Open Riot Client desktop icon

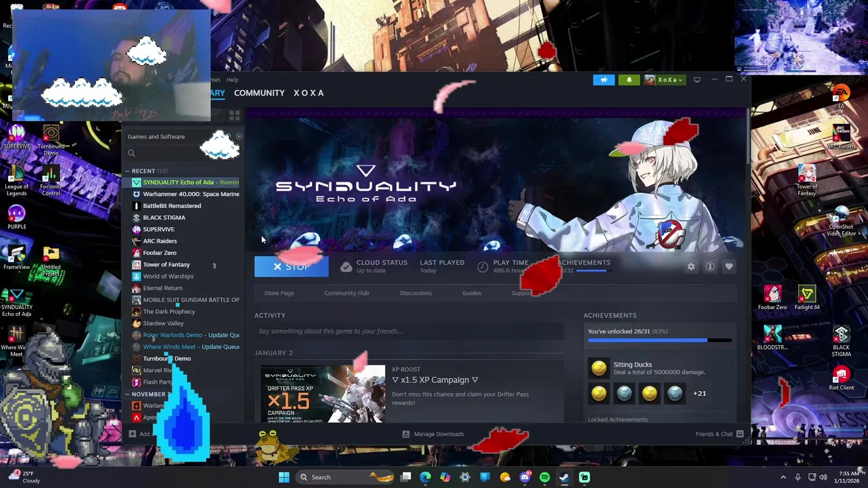(x=841, y=379)
